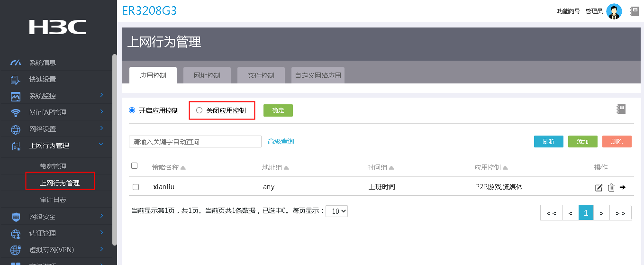The image size is (644, 265).
Task: Click the P2P,游戏,流媒体 cell
Action: click(499, 187)
